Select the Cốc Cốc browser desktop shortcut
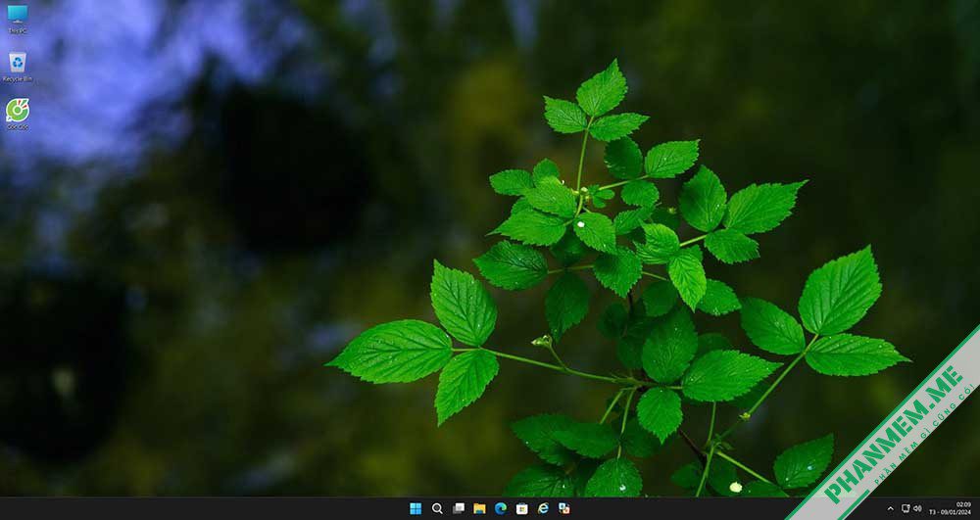Viewport: 980px width, 520px height. point(17,114)
